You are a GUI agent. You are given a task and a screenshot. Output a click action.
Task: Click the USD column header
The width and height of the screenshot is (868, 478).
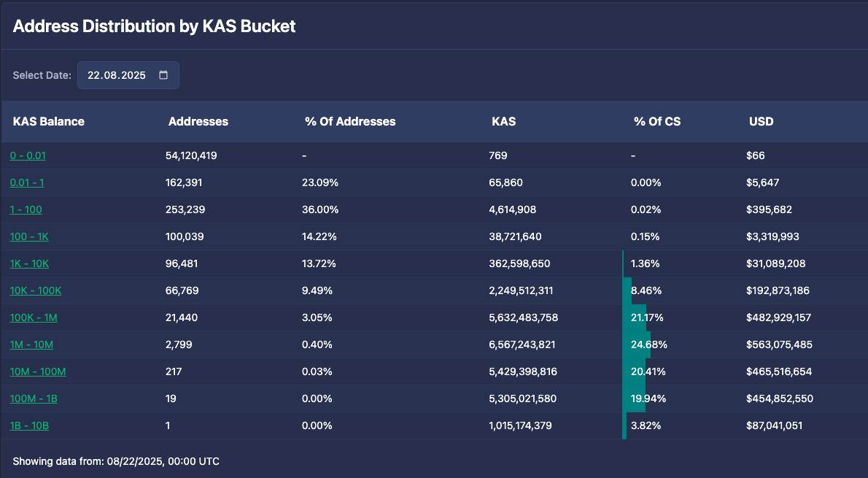click(762, 121)
